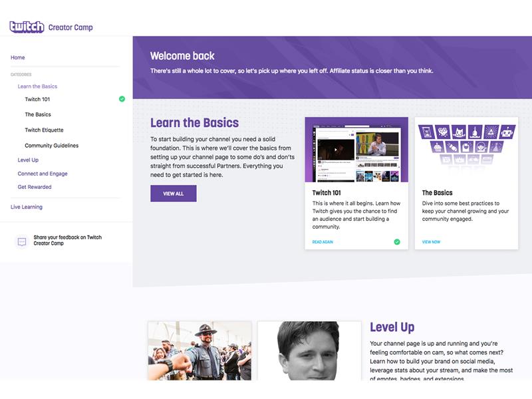Viewport: 532px width, 399px height.
Task: Open Live Learning in sidebar
Action: click(x=27, y=207)
